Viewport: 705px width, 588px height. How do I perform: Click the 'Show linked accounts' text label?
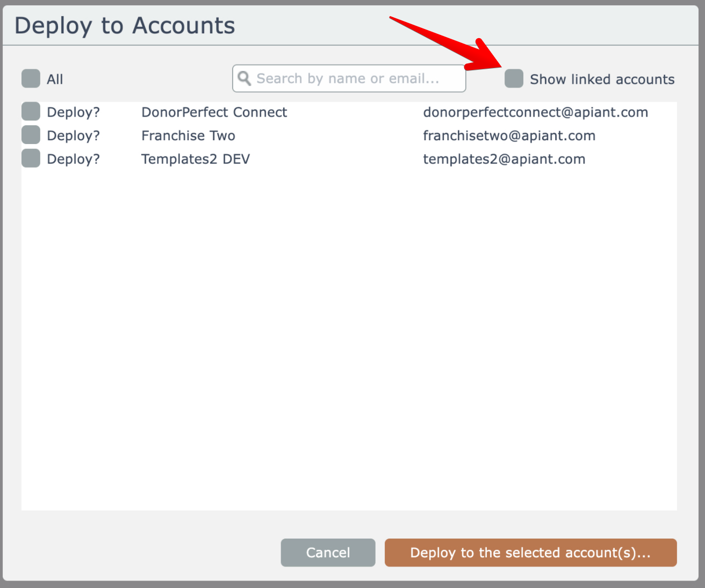[602, 80]
